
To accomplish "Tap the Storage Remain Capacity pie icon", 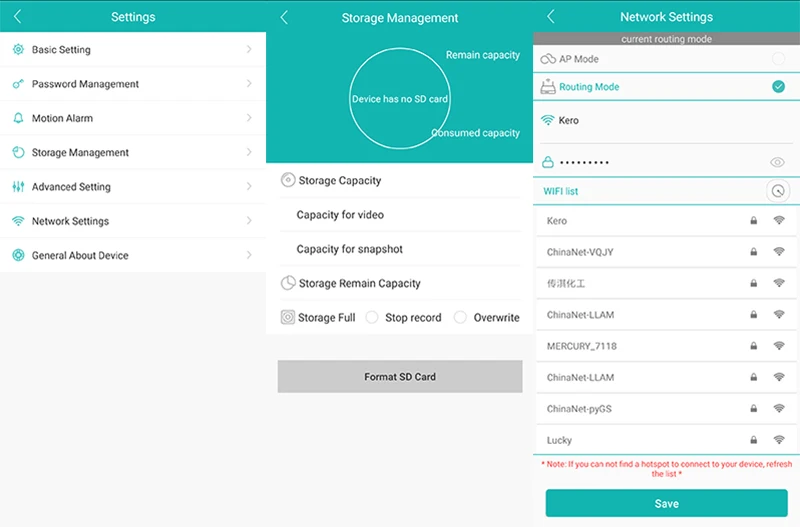I will [288, 283].
